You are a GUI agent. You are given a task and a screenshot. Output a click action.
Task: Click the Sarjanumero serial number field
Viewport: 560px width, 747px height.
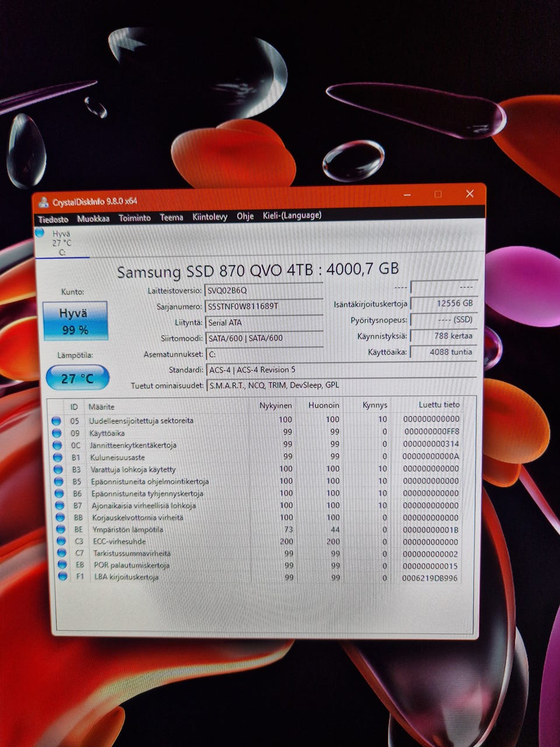pos(264,306)
